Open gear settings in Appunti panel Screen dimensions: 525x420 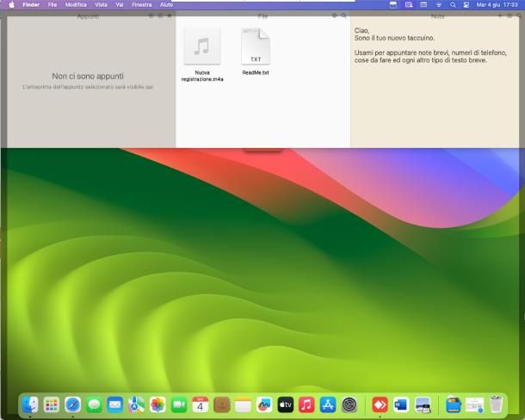pyautogui.click(x=151, y=15)
